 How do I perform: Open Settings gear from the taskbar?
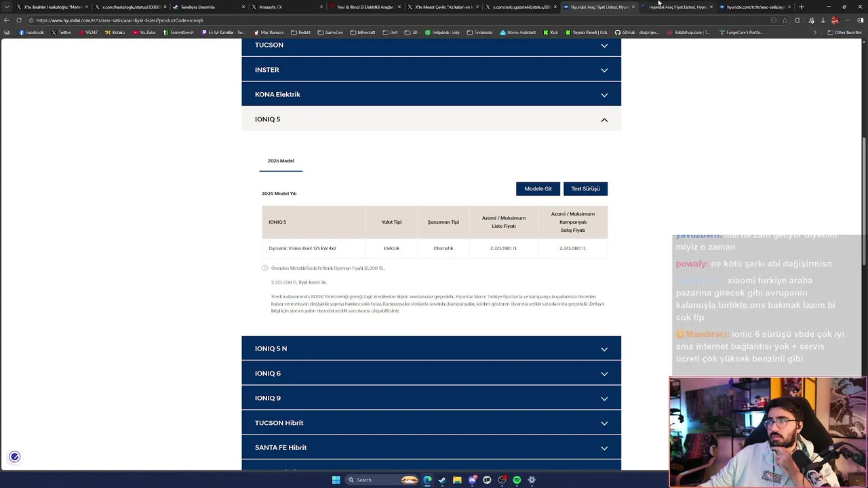pyautogui.click(x=532, y=480)
